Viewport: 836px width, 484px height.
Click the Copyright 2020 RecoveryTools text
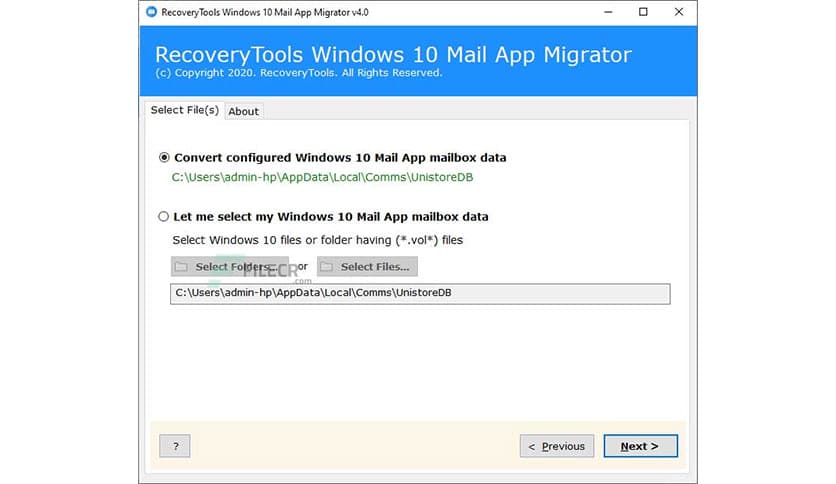point(299,72)
